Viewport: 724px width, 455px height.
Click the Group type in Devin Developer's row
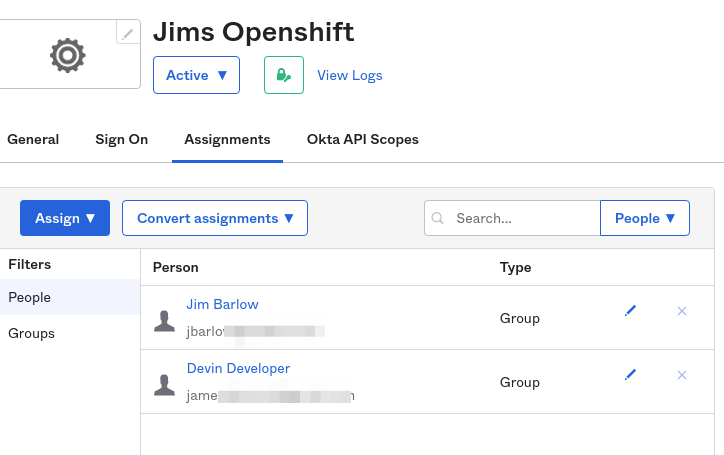coord(519,382)
